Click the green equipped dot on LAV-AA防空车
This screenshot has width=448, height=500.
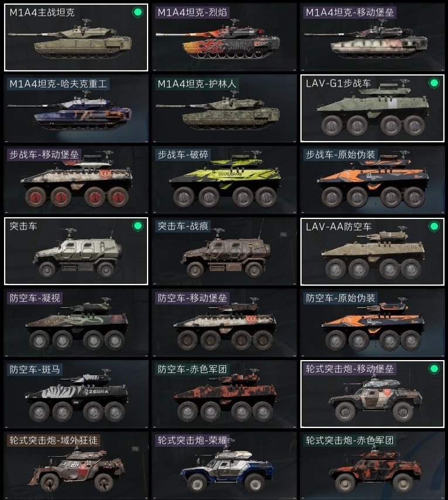click(x=434, y=227)
